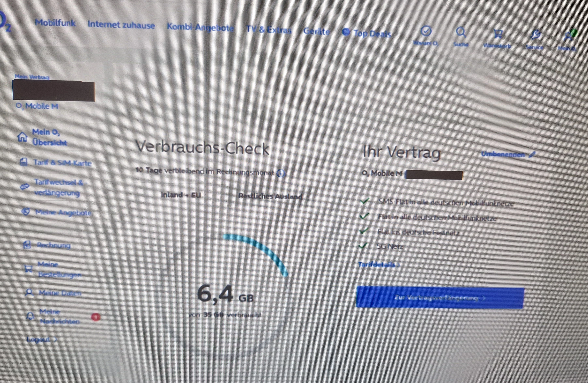Open the Internet zuhause menu
Screen dimensions: 588x383
coord(121,25)
